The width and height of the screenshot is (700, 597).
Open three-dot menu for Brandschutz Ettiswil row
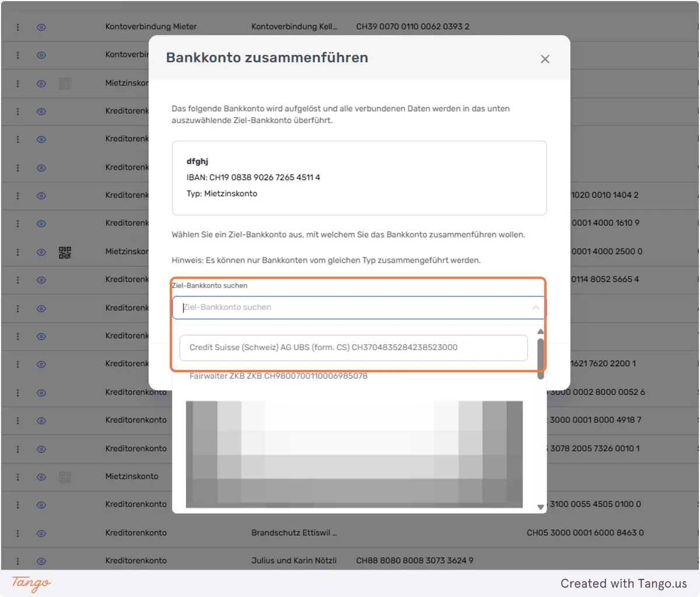17,533
